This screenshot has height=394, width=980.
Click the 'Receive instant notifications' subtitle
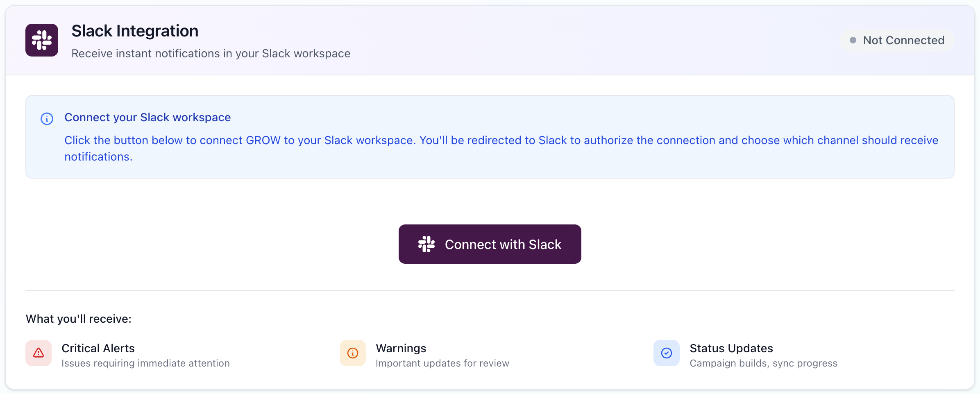(210, 53)
